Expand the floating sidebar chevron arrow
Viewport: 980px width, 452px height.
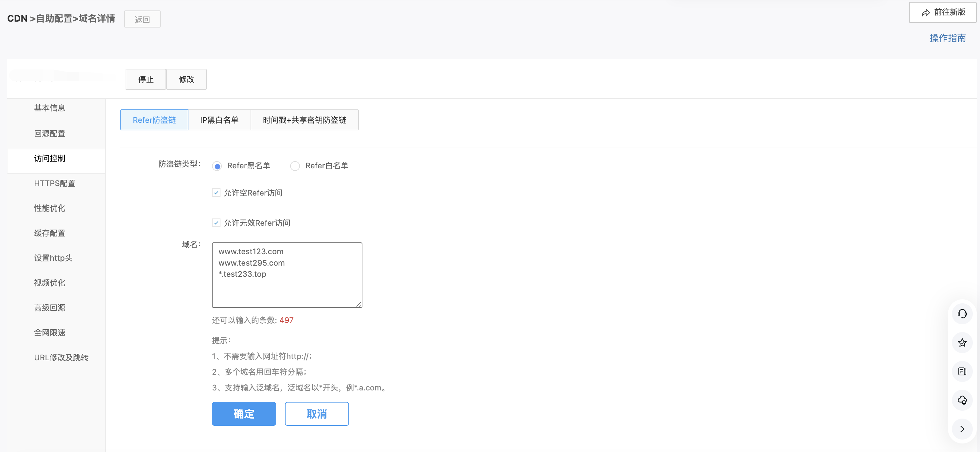[x=962, y=429]
